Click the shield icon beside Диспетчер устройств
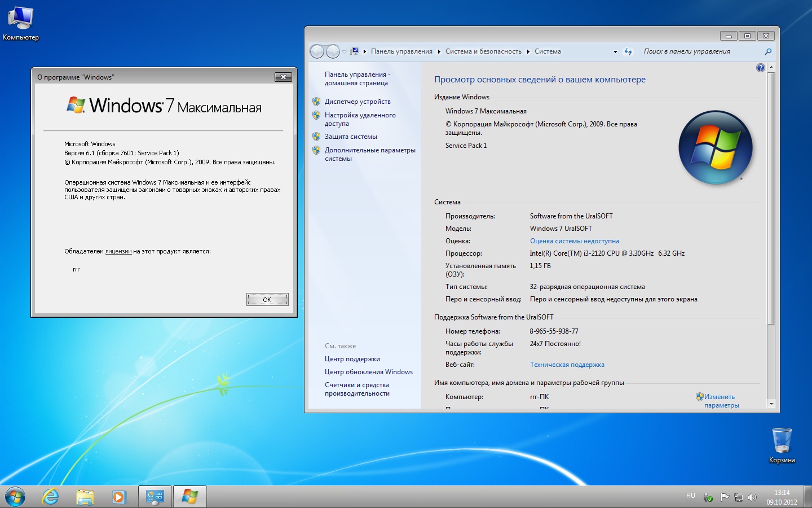This screenshot has width=812, height=508. [x=316, y=102]
